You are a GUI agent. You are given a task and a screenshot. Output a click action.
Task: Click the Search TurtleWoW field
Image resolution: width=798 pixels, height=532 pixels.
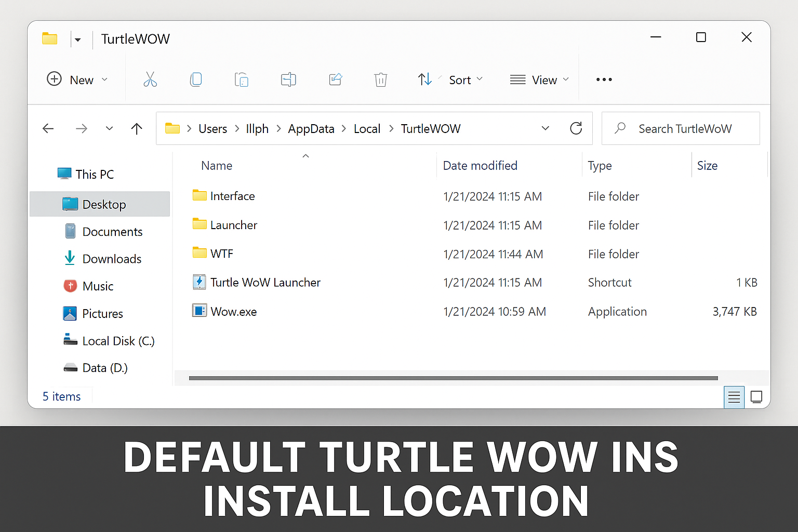[x=681, y=128]
